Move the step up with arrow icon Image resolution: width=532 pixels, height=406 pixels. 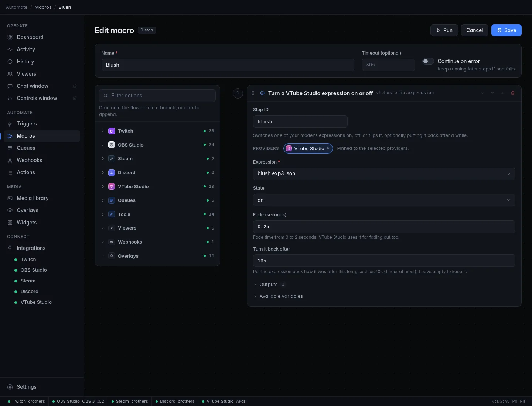pos(492,93)
